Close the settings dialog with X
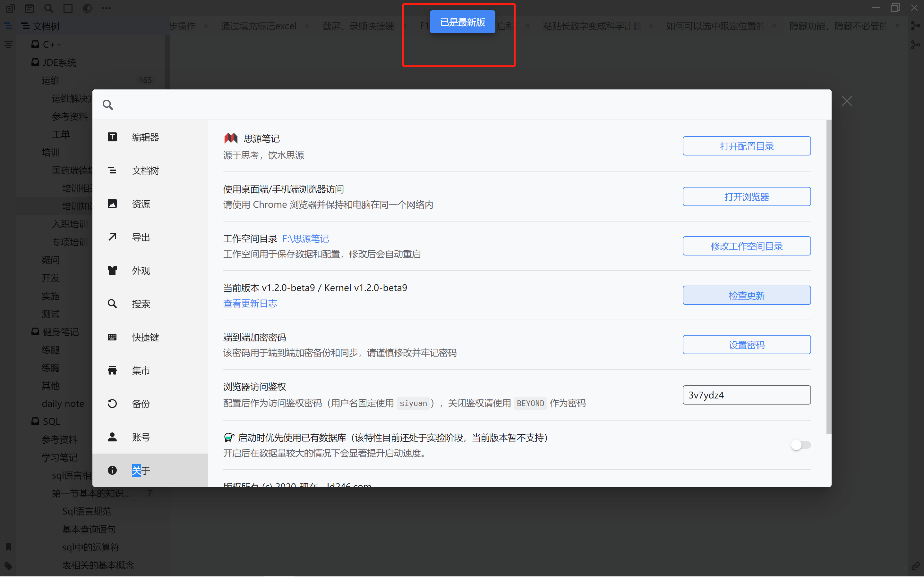The height and width of the screenshot is (577, 924). [x=846, y=101]
